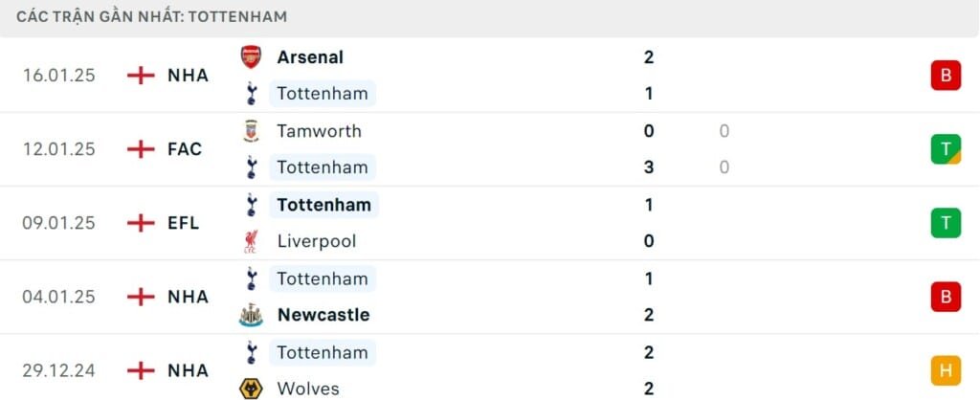Screen dimensions: 980x400
Task: Open the Liverpool team link
Action: tap(316, 241)
